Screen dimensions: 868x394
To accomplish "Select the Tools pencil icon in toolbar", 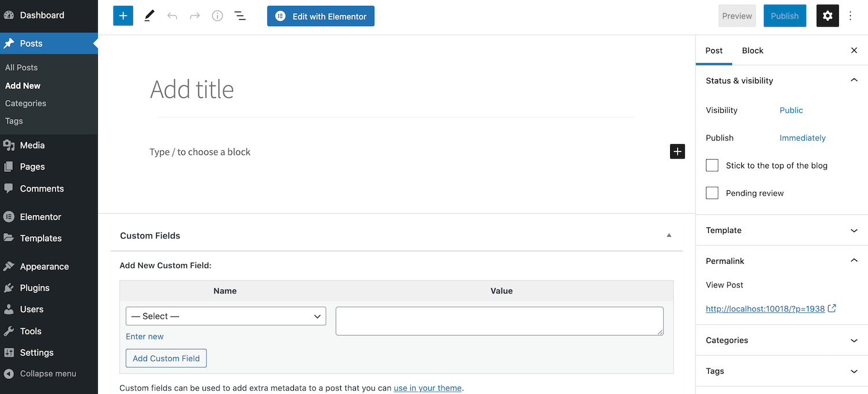I will [x=149, y=16].
